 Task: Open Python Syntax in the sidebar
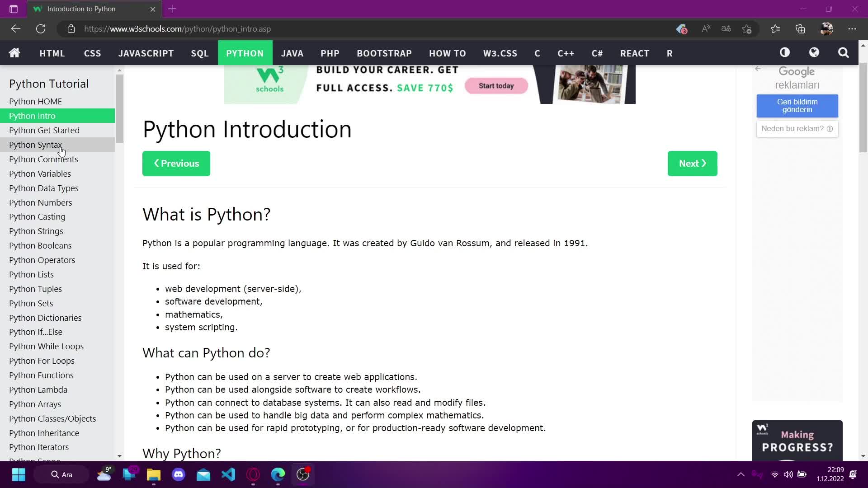(x=57, y=145)
